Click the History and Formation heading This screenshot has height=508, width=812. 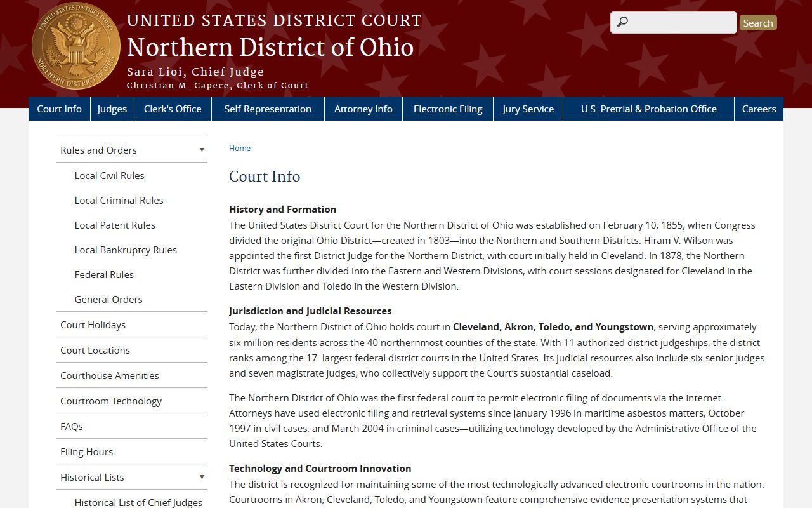coord(282,209)
